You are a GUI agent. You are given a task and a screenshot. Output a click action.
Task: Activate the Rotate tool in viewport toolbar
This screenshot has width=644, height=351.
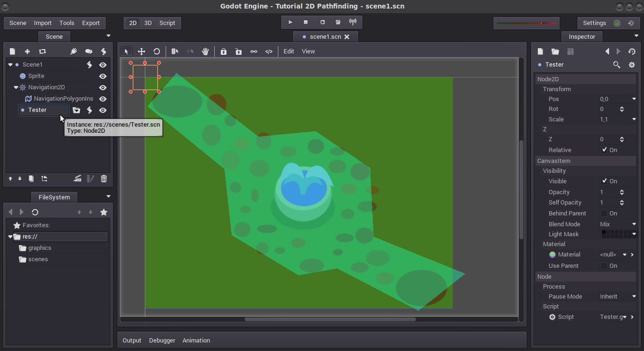[157, 51]
